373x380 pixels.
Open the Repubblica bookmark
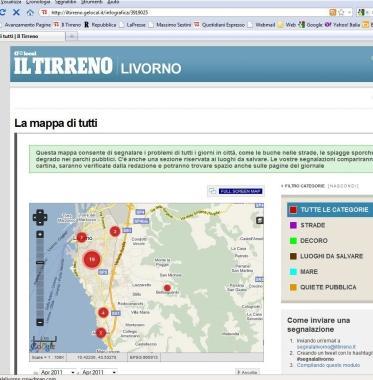tap(100, 25)
